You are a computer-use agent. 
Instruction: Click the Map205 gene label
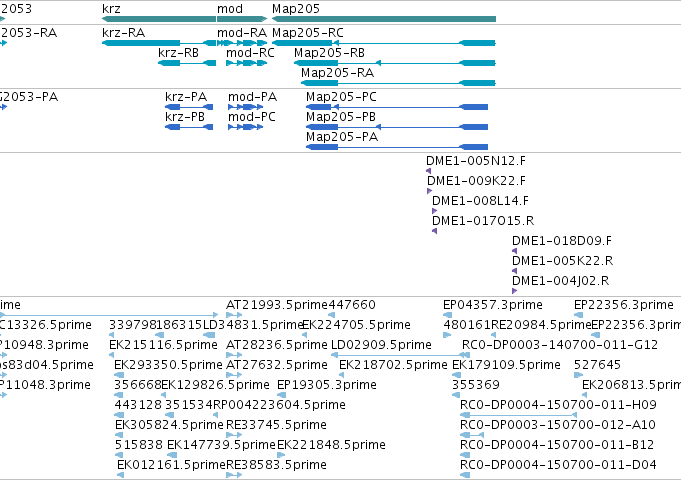296,9
